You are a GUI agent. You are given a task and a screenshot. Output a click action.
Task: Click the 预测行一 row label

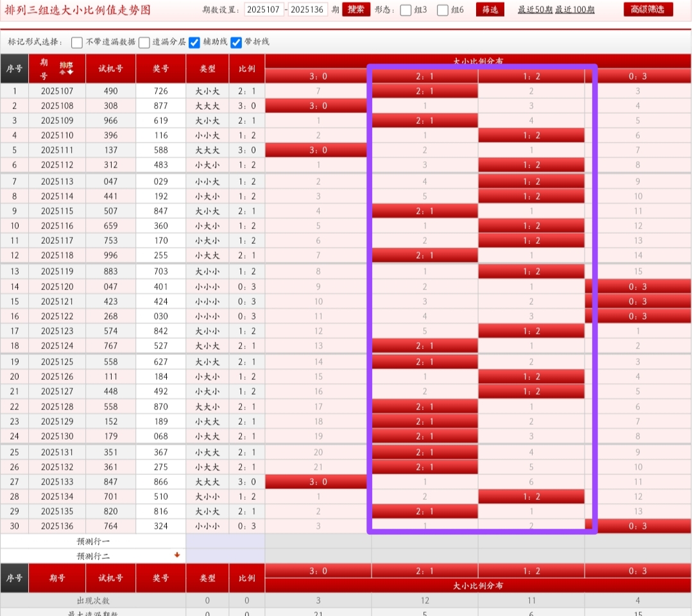coord(93,542)
